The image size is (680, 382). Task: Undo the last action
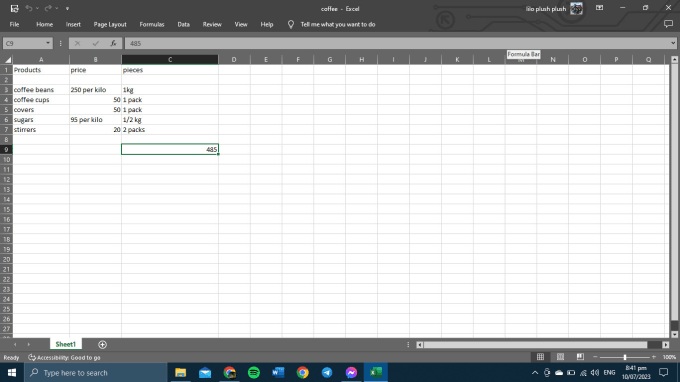tap(29, 8)
